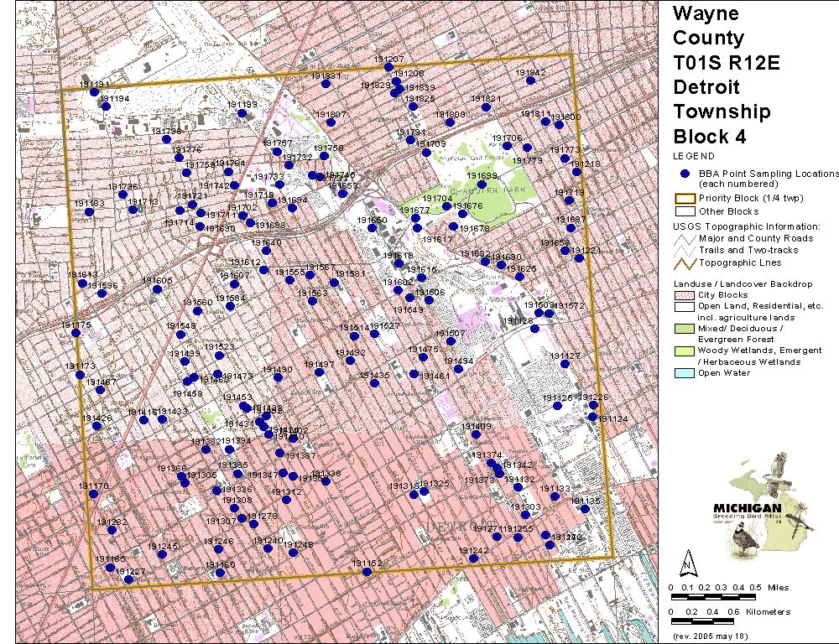Click the City Blocks color swatch

(x=685, y=295)
